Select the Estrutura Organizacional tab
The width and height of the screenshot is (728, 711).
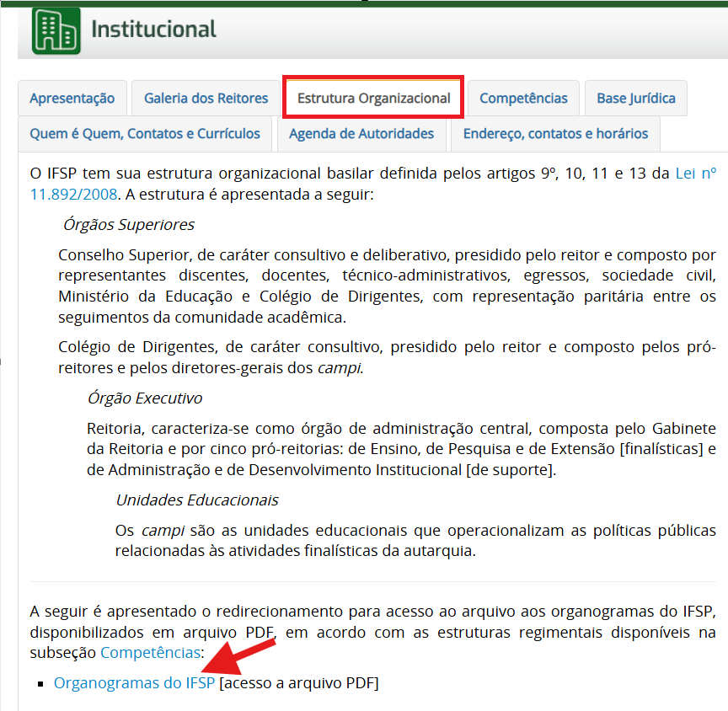coord(373,98)
